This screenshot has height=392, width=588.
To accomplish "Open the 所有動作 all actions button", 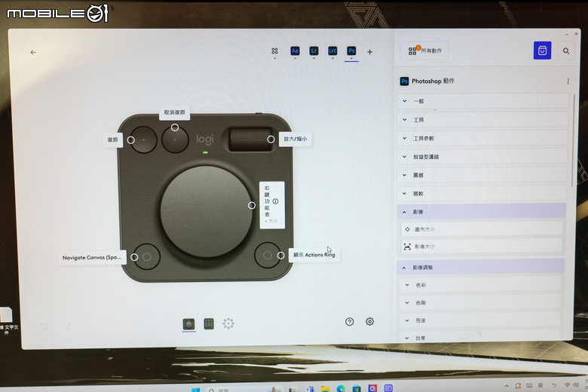I will click(x=425, y=51).
